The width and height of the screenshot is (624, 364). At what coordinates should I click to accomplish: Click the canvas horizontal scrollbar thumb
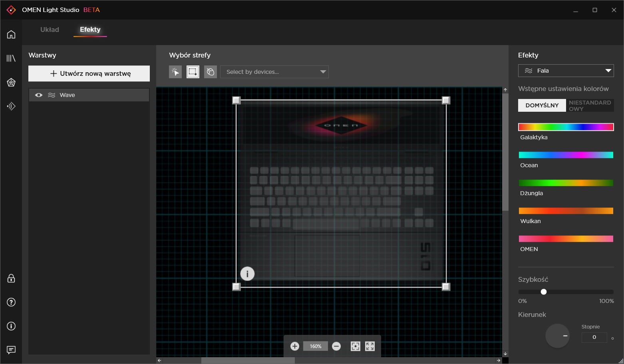point(248,360)
